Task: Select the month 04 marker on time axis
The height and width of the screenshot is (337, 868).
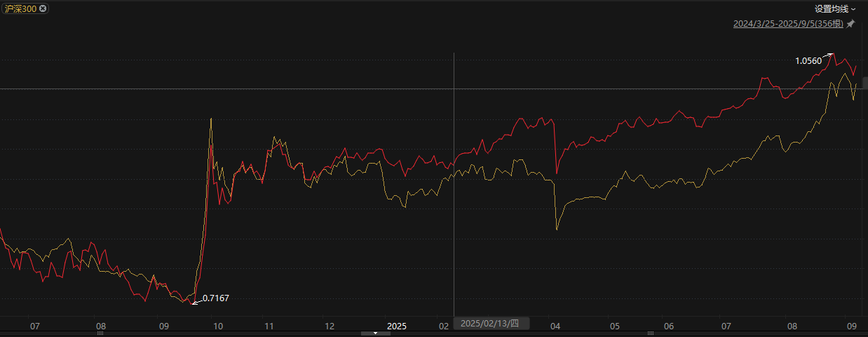Action: tap(555, 326)
